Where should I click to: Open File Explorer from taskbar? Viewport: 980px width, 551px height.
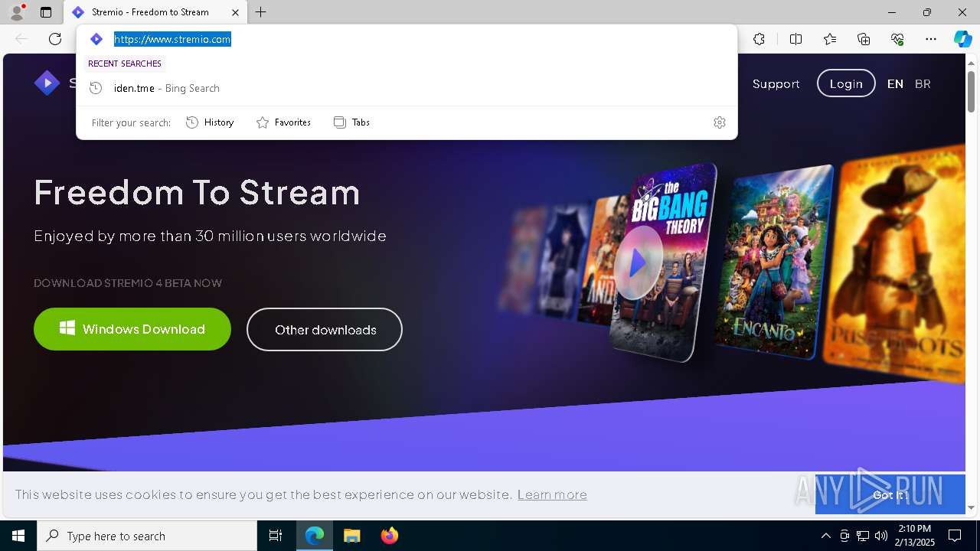click(352, 536)
